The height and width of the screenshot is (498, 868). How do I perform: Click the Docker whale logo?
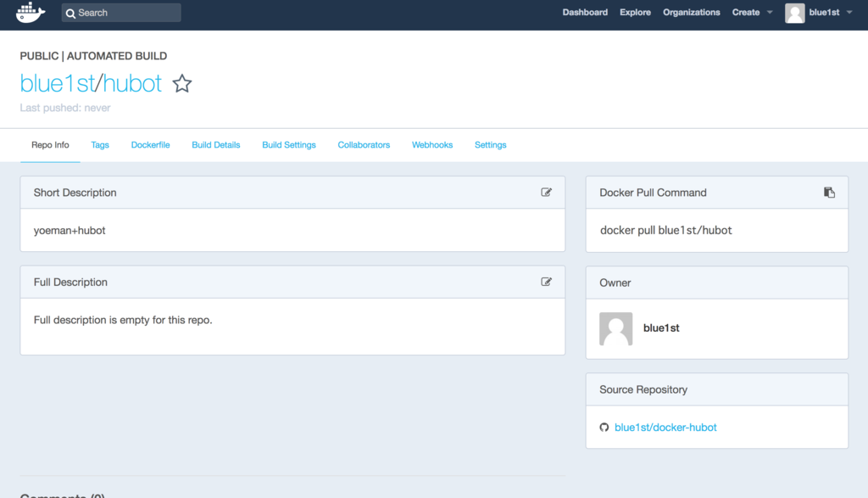(x=31, y=12)
